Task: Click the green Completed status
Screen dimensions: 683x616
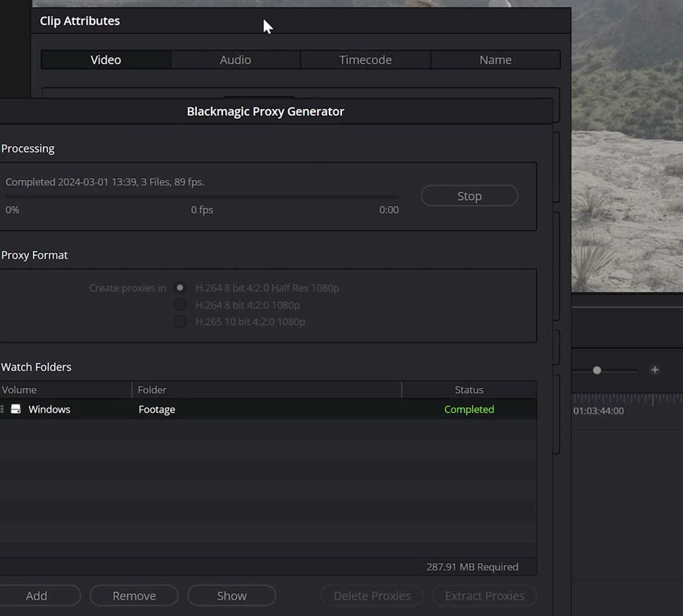Action: pyautogui.click(x=469, y=409)
